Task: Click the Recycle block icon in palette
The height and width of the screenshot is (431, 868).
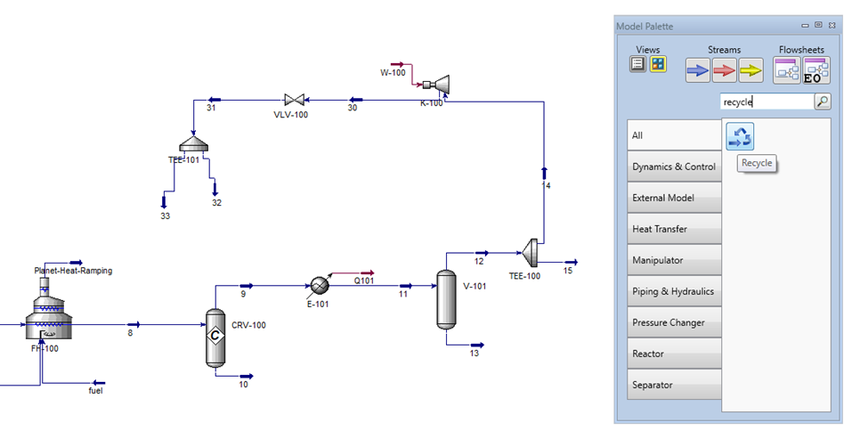Action: point(740,136)
